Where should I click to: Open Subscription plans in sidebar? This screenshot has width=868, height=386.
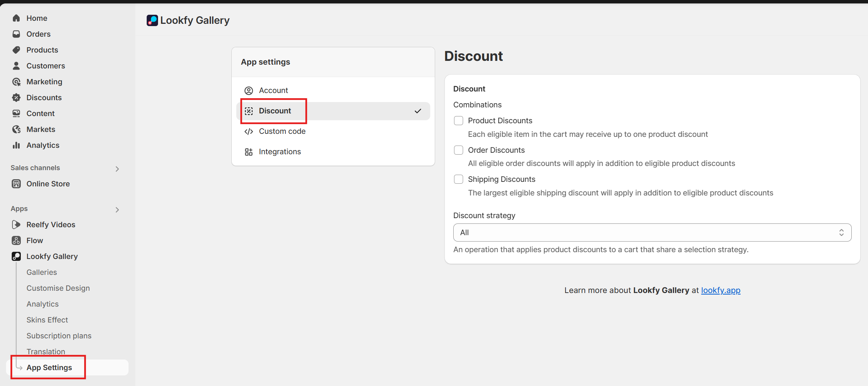pos(59,336)
